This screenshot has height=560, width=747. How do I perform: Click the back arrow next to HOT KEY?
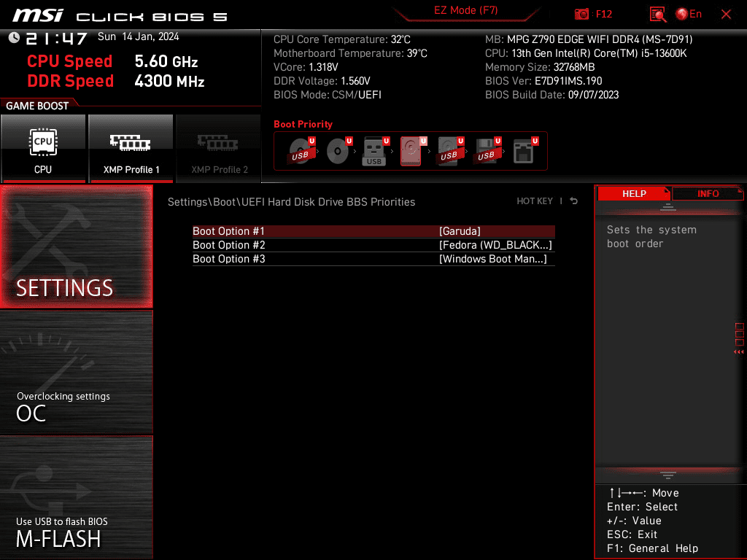pyautogui.click(x=574, y=201)
